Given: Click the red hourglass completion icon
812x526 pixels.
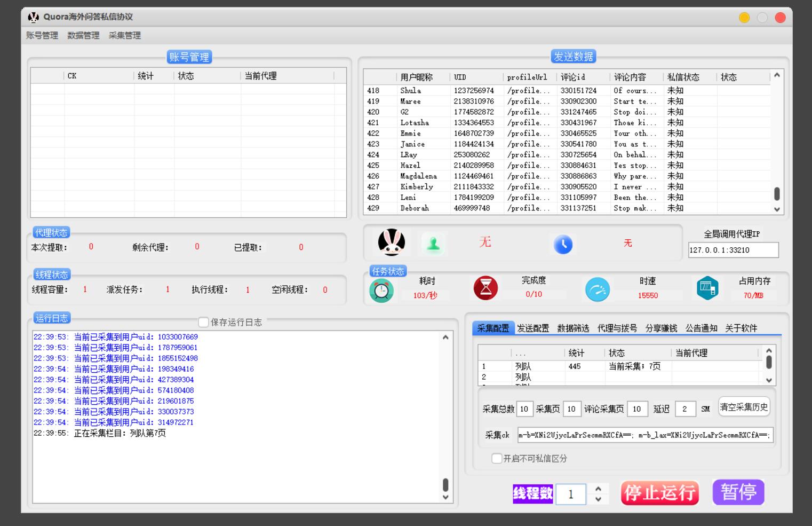Looking at the screenshot, I should click(485, 288).
